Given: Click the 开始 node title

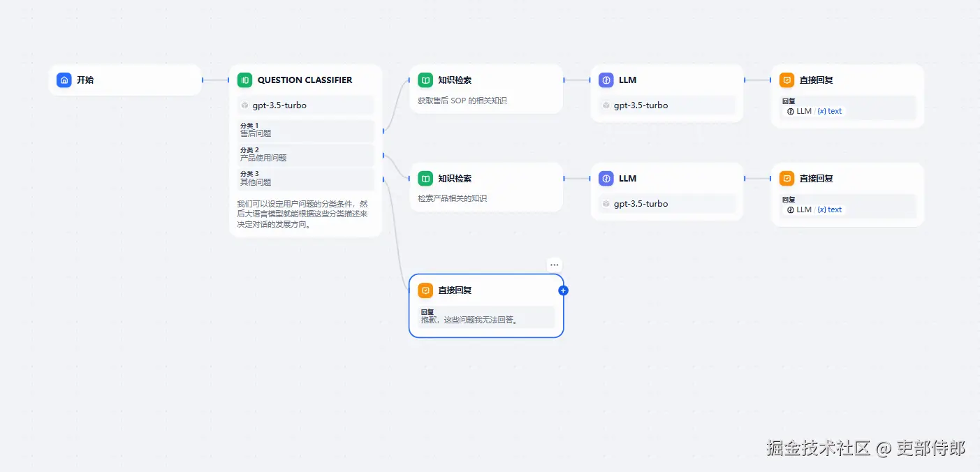Looking at the screenshot, I should coord(85,80).
